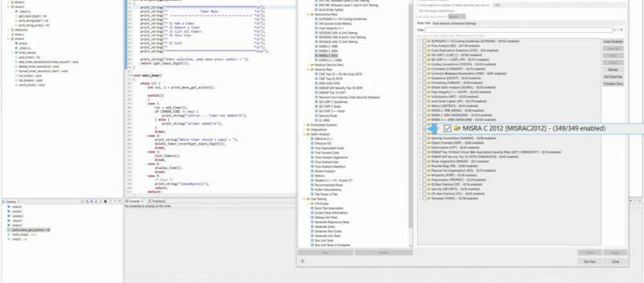Image resolution: width=644 pixels, height=283 pixels.
Task: Click the Close button in the dialog
Action: click(x=615, y=262)
